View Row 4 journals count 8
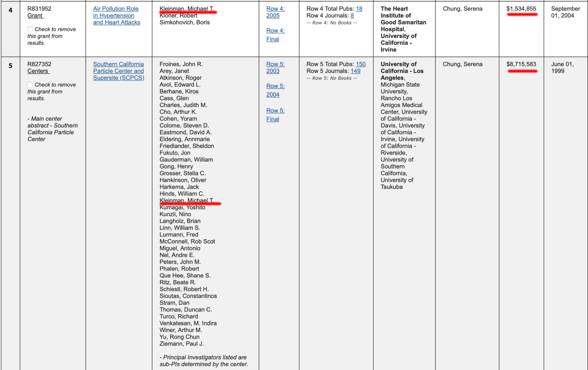Image resolution: width=588 pixels, height=370 pixels. coord(352,16)
